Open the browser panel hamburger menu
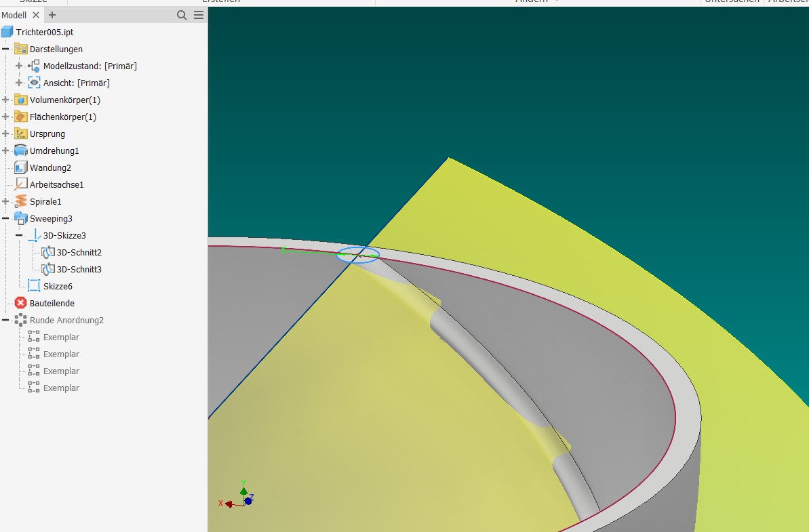809x532 pixels. click(199, 15)
